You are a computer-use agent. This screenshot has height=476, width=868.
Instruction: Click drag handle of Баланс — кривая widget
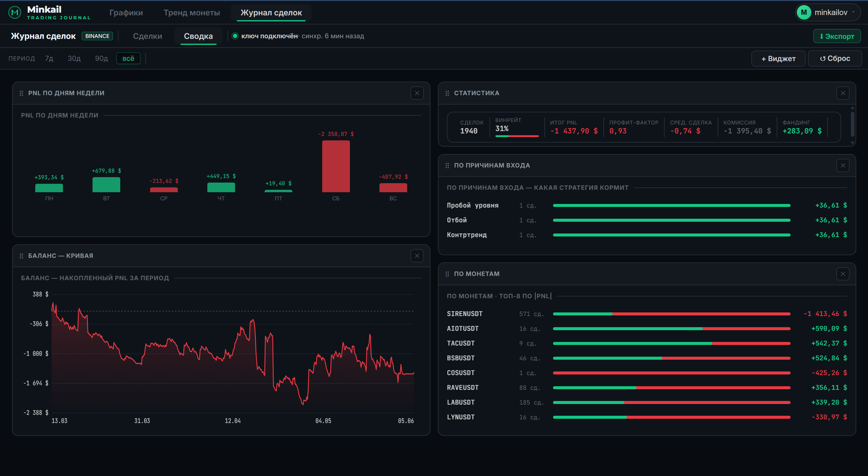coord(22,256)
